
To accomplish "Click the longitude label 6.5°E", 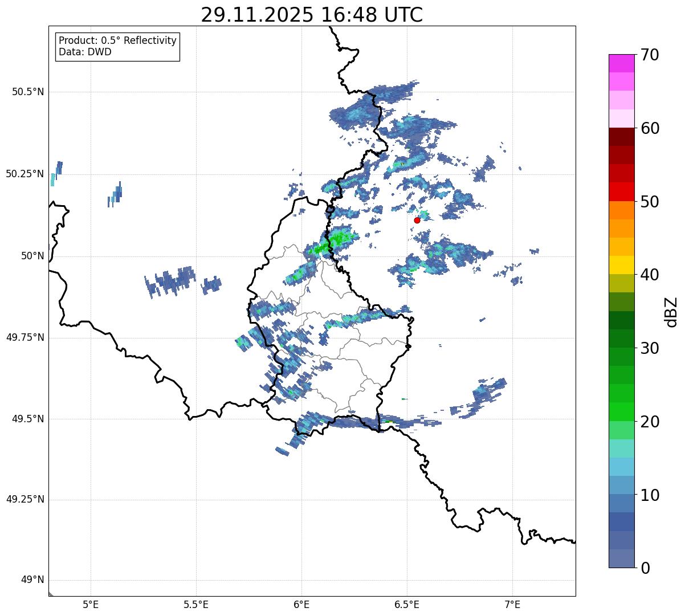I will click(407, 604).
